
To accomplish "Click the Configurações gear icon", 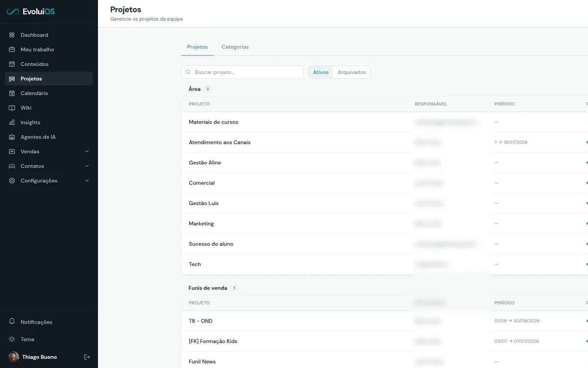I will click(12, 181).
